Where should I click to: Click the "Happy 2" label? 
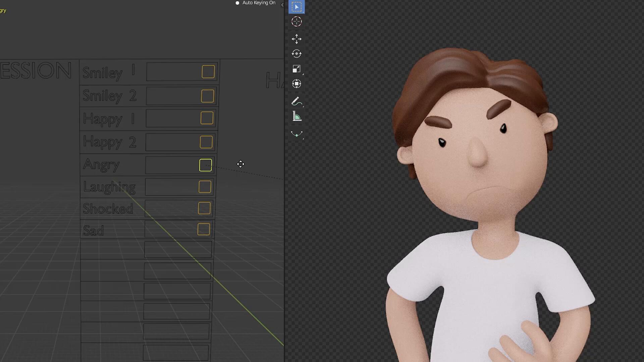(109, 142)
